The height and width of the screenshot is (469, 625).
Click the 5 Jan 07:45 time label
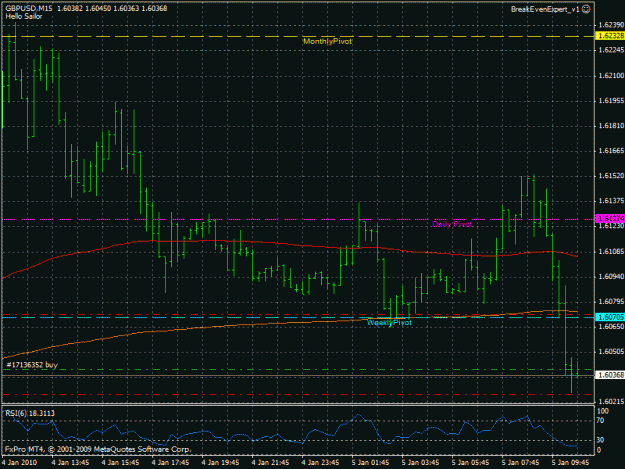pos(521,463)
